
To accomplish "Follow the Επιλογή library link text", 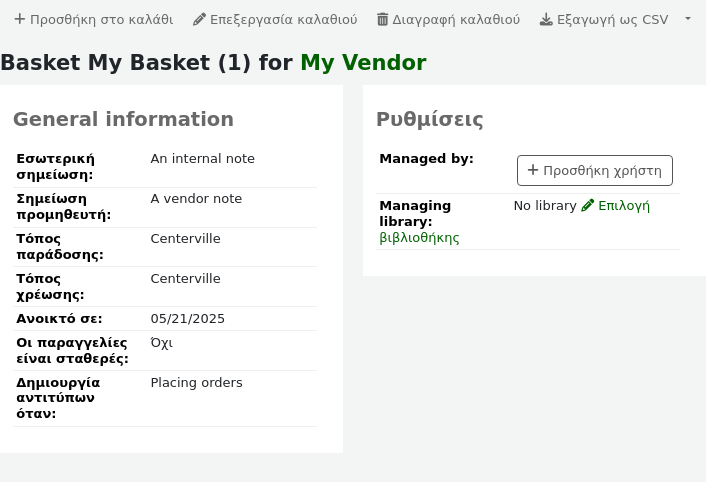I will (x=624, y=206).
